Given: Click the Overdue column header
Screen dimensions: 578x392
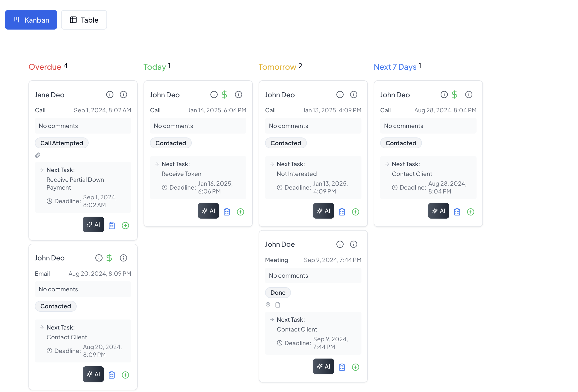Looking at the screenshot, I should [x=45, y=67].
